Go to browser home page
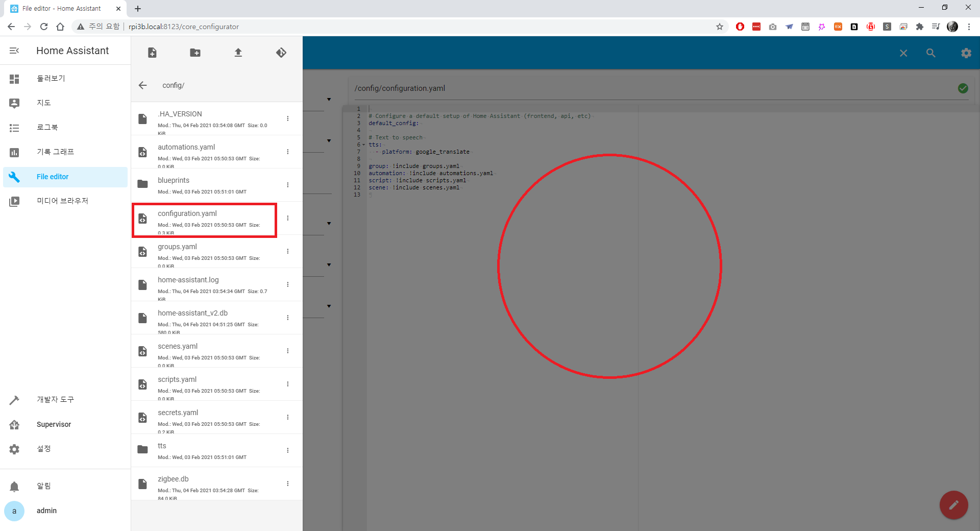 tap(60, 27)
